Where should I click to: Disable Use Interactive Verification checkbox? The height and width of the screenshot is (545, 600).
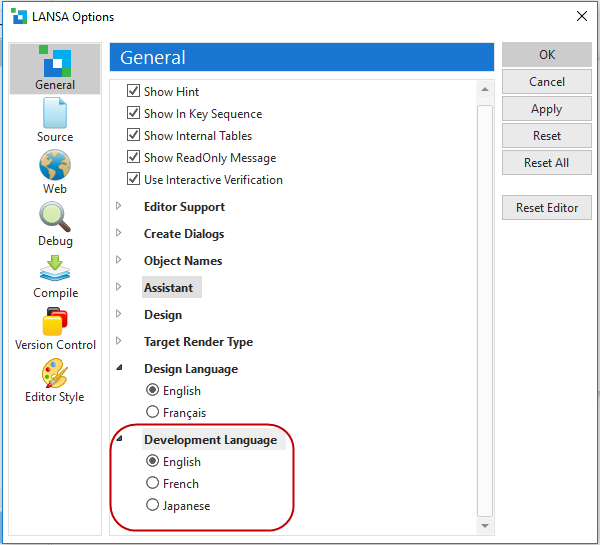point(135,180)
